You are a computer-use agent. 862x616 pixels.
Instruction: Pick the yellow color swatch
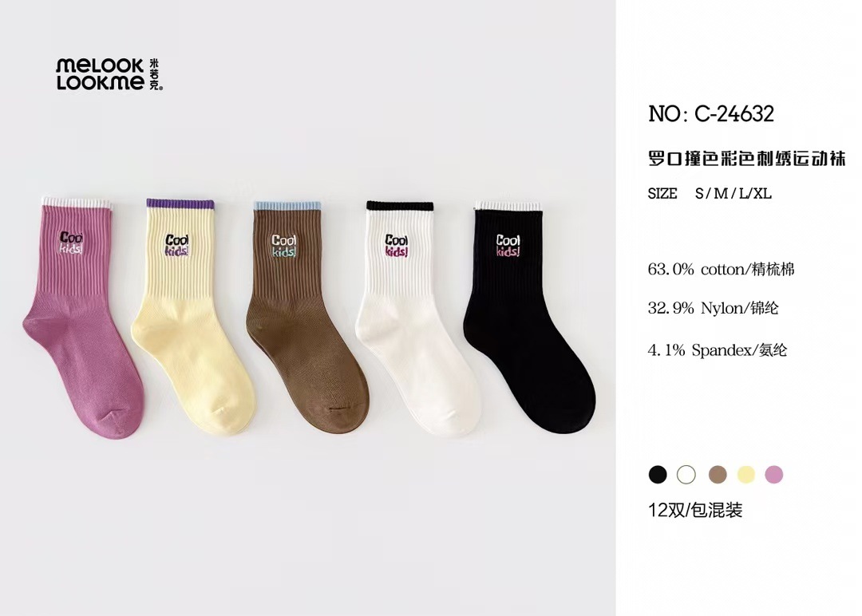[745, 475]
